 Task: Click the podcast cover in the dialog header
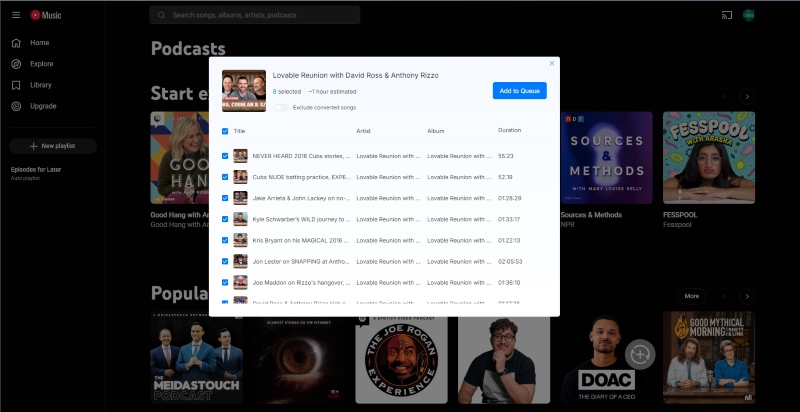point(244,91)
